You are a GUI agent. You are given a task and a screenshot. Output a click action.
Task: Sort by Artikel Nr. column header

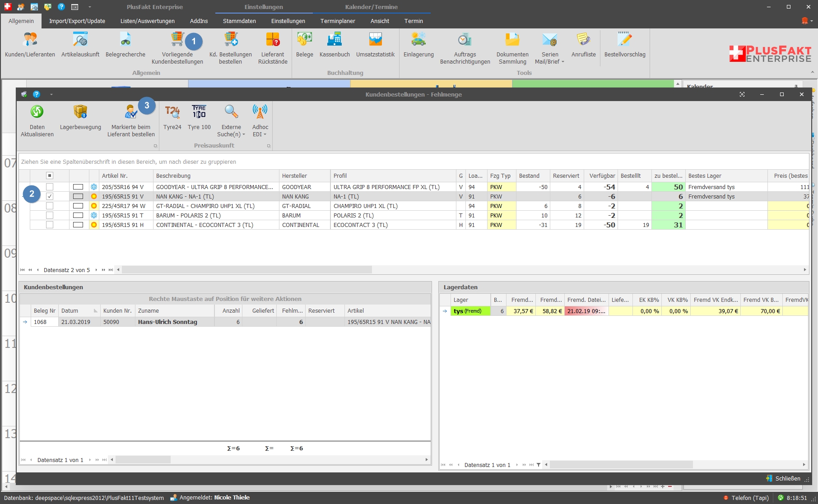(126, 176)
